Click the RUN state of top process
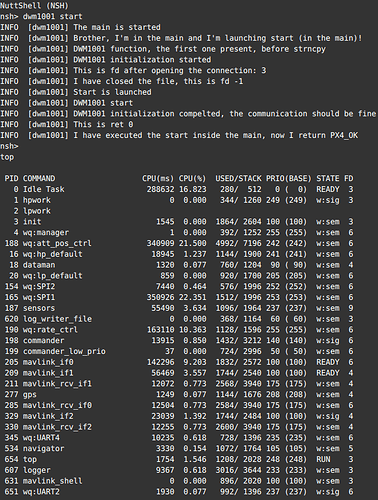The height and width of the screenshot is (500, 378). coord(323,459)
